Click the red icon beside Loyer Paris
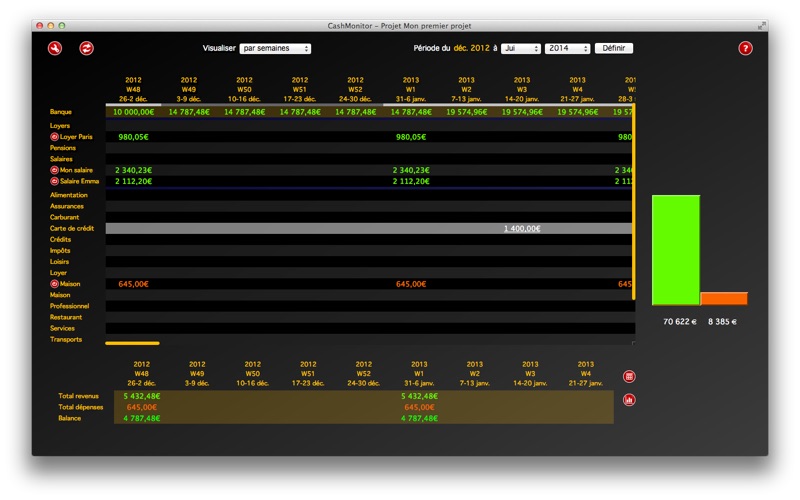This screenshot has height=500, width=800. click(x=54, y=137)
